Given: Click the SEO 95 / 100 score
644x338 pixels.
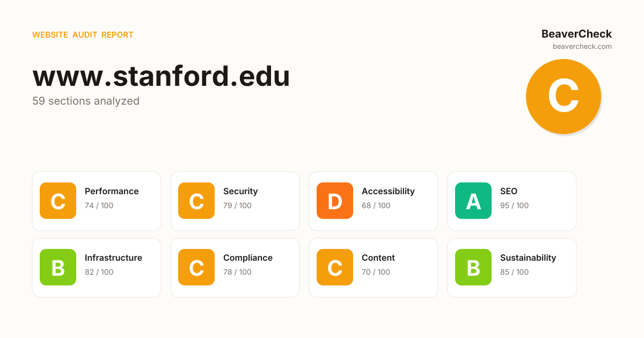Looking at the screenshot, I should pyautogui.click(x=514, y=205).
